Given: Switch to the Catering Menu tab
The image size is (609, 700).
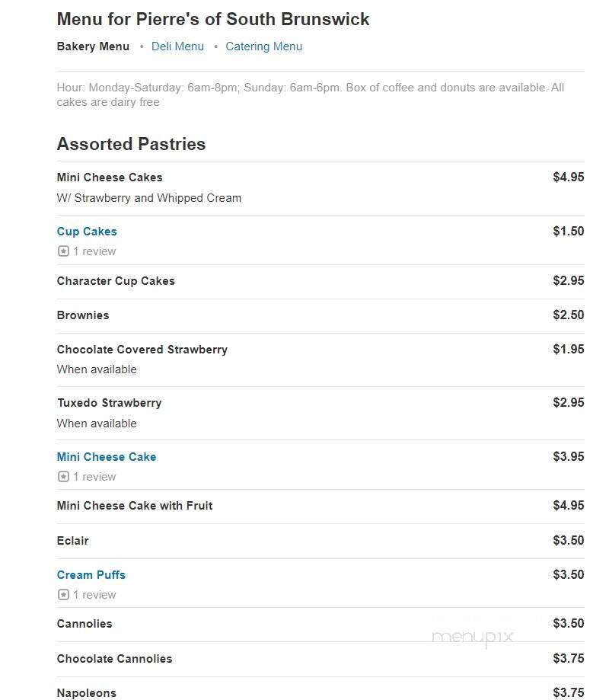Looking at the screenshot, I should [263, 46].
